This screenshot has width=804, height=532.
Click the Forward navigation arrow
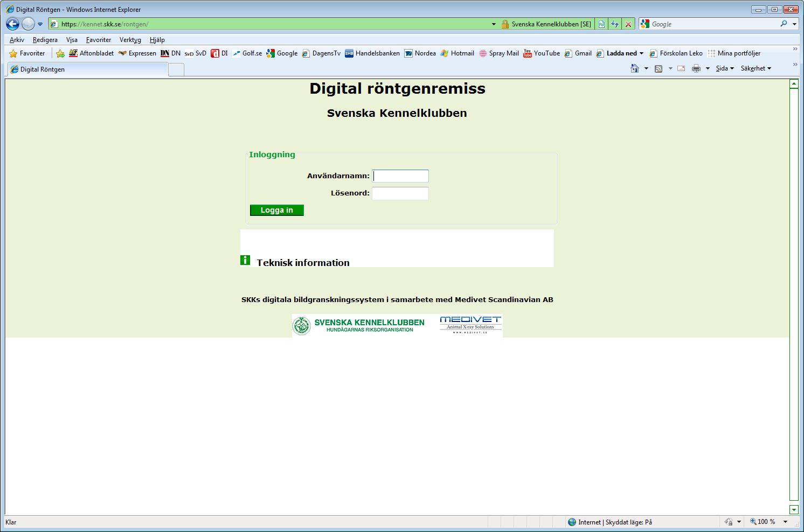tap(28, 24)
